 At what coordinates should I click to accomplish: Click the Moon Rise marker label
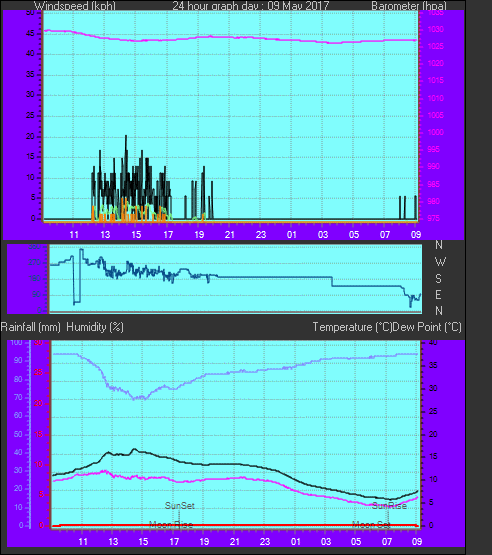[x=171, y=525]
